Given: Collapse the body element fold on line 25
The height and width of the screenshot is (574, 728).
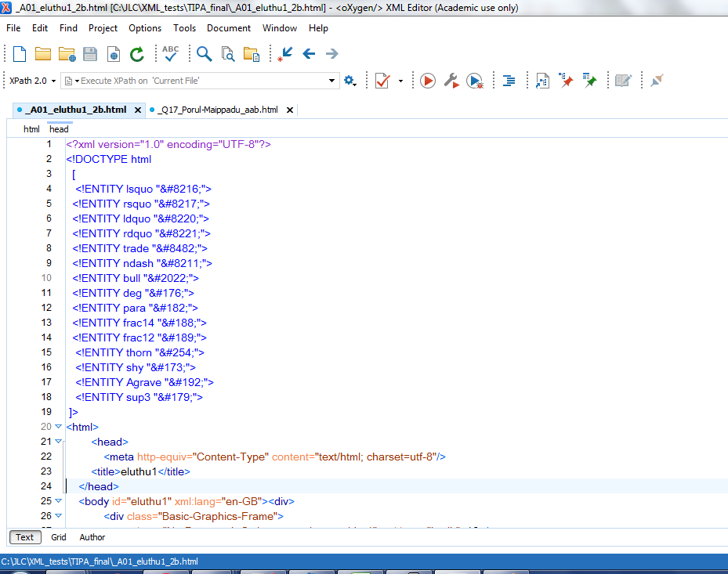Looking at the screenshot, I should pos(58,500).
